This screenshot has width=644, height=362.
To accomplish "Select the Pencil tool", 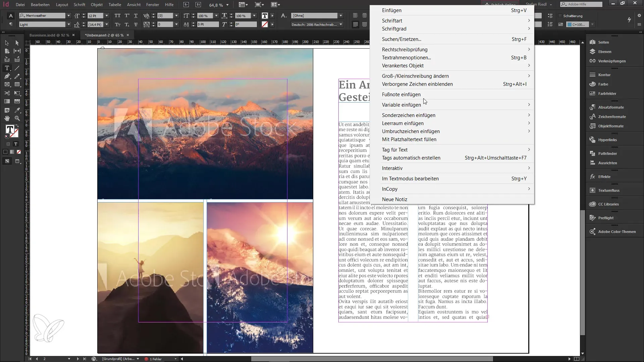I will (x=17, y=76).
